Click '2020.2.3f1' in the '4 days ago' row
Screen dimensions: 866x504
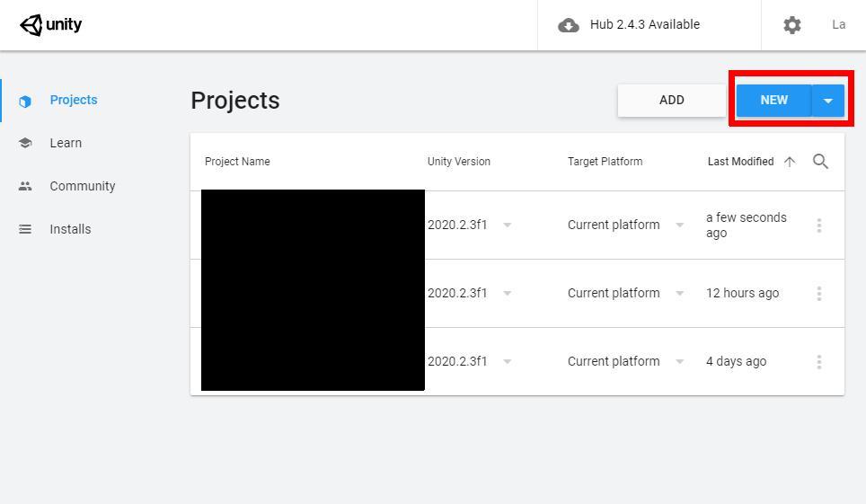457,361
